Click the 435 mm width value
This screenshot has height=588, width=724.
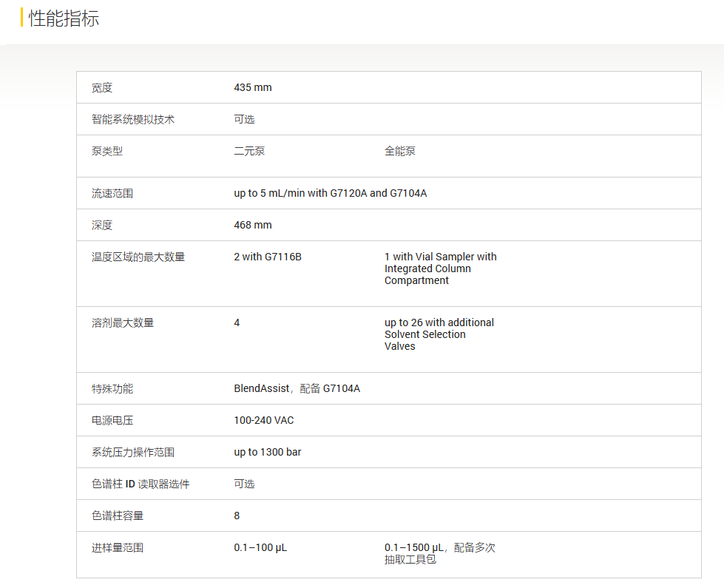(253, 87)
